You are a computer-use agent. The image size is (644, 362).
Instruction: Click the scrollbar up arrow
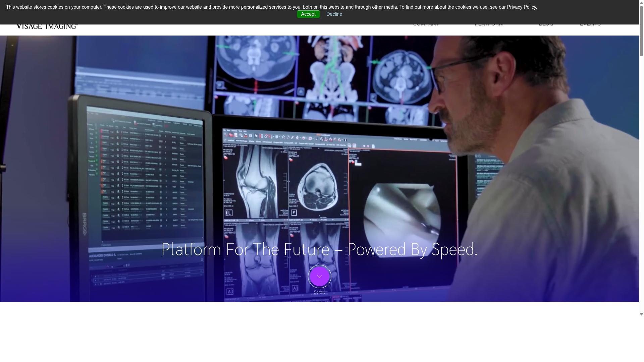click(x=641, y=2)
